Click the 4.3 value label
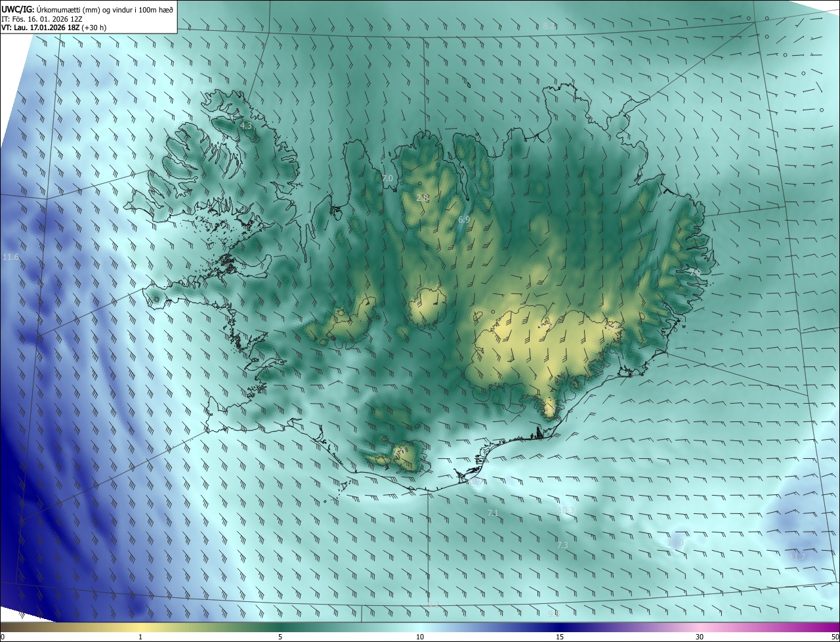840x642 pixels. (x=246, y=125)
